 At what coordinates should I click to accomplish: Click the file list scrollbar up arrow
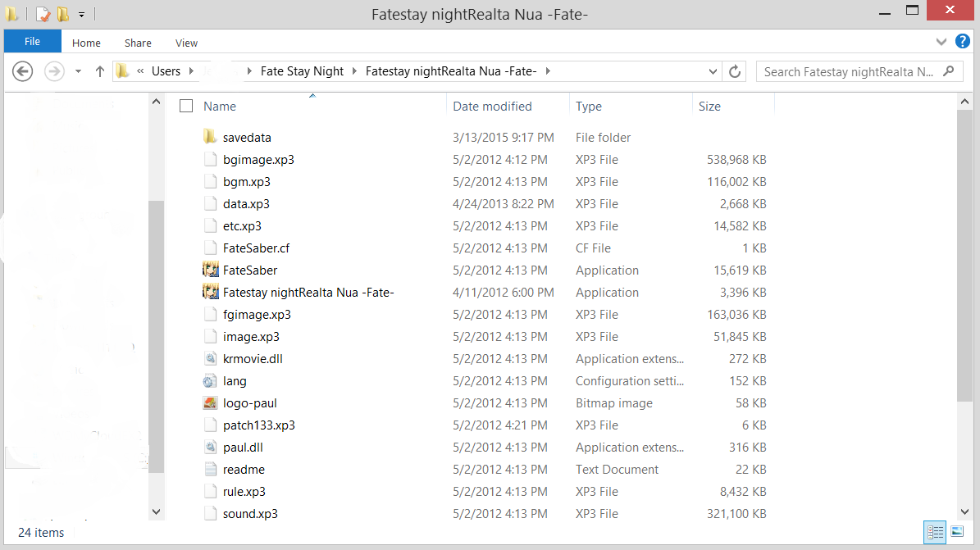pyautogui.click(x=964, y=102)
